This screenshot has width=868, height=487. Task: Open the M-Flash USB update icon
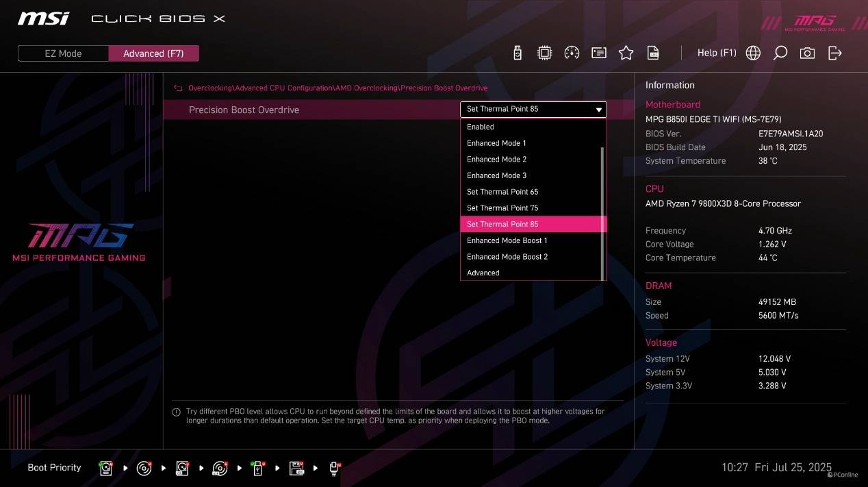tap(518, 53)
